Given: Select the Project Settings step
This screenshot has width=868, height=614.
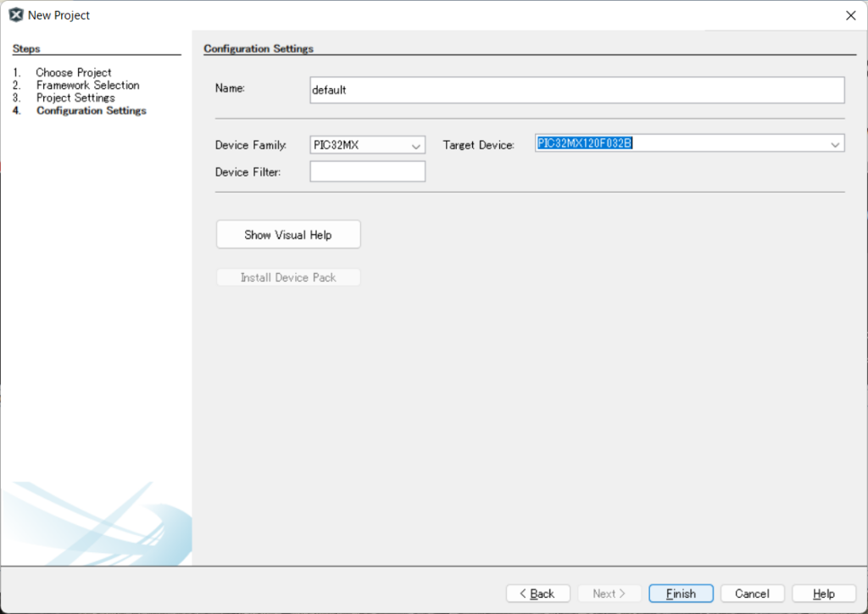Looking at the screenshot, I should point(75,98).
